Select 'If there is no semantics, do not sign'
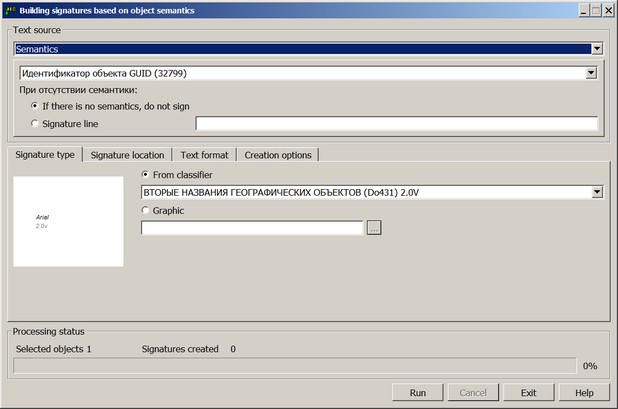Screen dimensions: 618x409 click(37, 105)
